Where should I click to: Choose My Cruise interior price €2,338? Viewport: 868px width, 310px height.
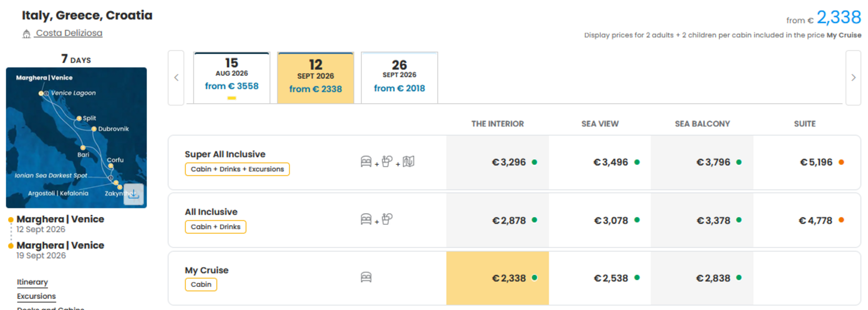click(x=498, y=278)
